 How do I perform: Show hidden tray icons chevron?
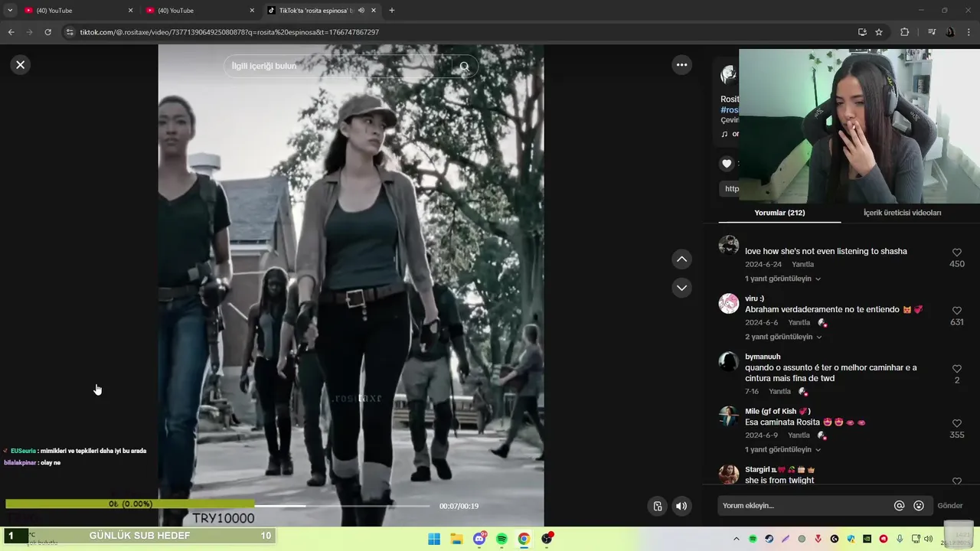click(x=737, y=539)
